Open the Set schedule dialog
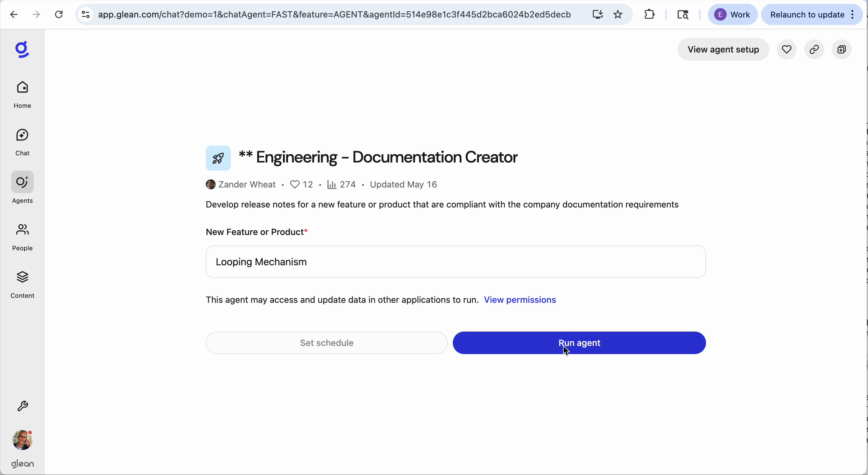868x475 pixels. coord(326,342)
